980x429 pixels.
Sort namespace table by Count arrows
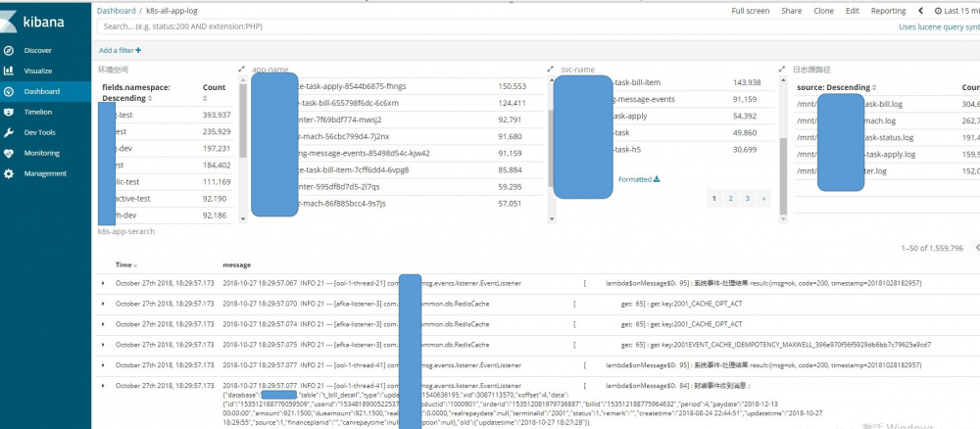tap(205, 99)
